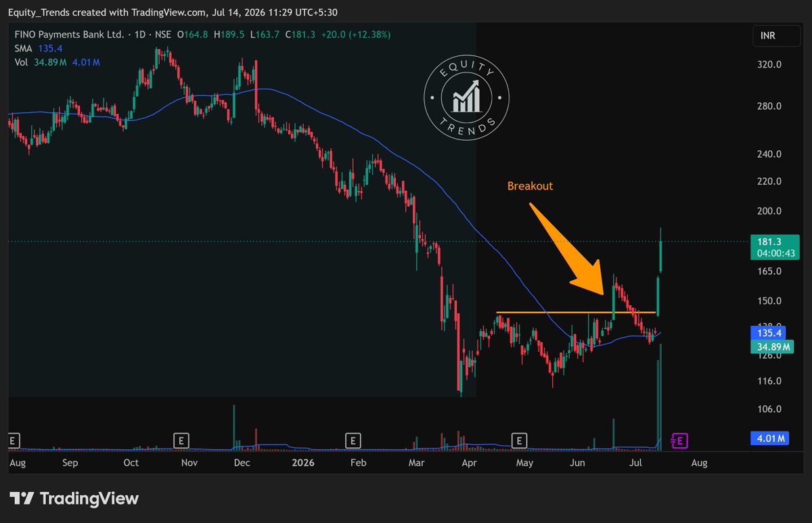Click the 150.0 price axis label
Screen dimensions: 812x523
[770, 301]
